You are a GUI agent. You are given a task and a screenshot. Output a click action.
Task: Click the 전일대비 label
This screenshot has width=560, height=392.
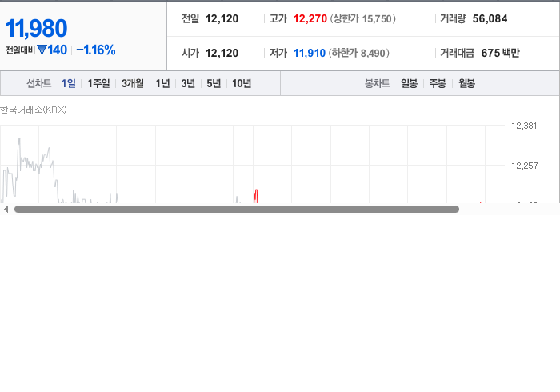tap(20, 50)
